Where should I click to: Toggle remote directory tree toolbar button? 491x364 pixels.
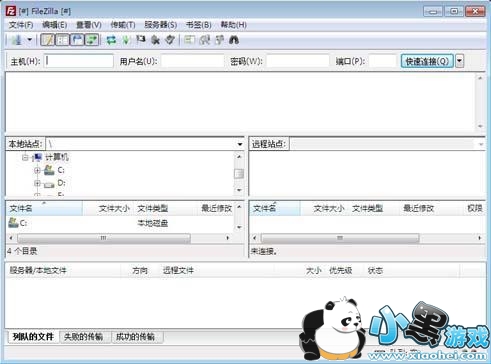77,40
